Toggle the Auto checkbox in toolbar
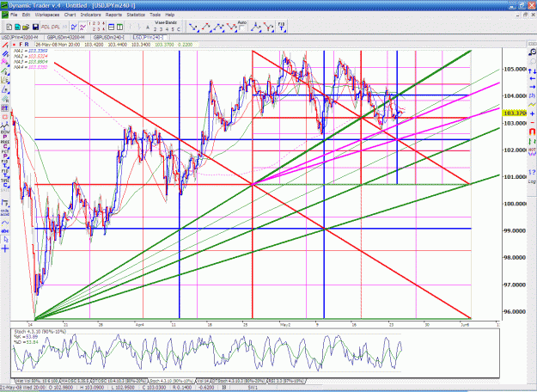Screen dimensions: 537x392 [241, 28]
